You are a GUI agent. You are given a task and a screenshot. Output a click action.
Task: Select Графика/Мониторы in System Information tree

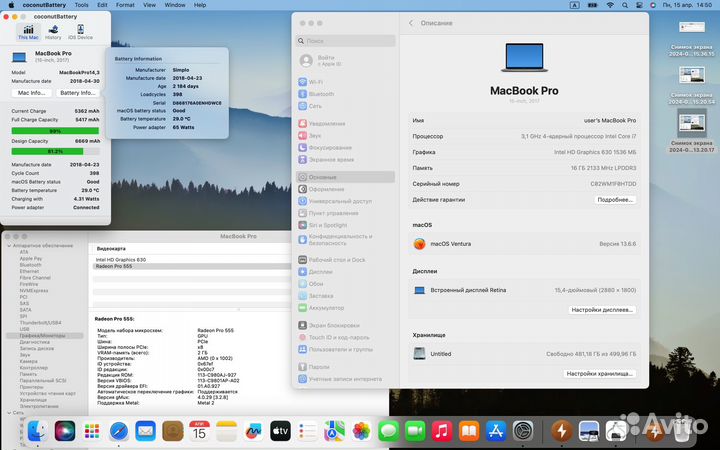tap(45, 336)
